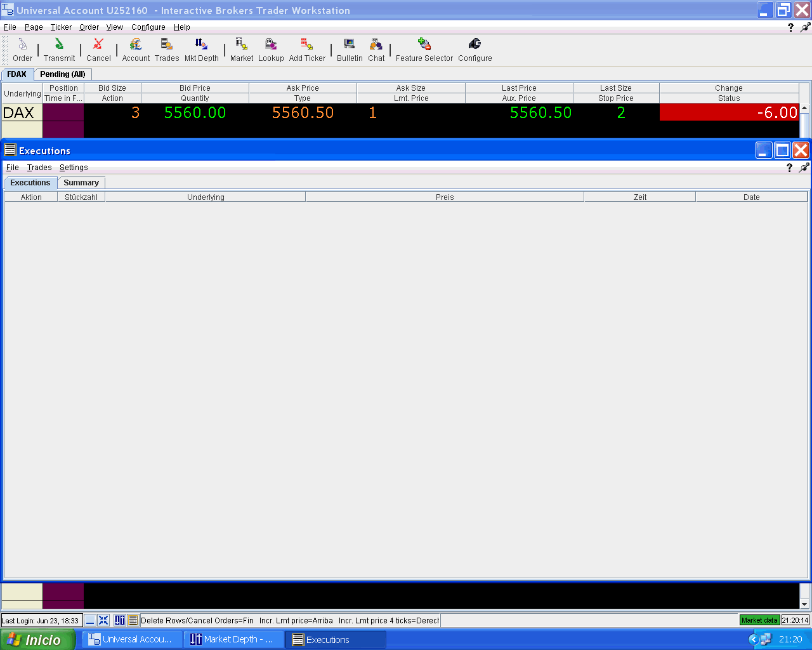Click the bid price 5560.00
This screenshot has height=650, width=812.
[195, 112]
